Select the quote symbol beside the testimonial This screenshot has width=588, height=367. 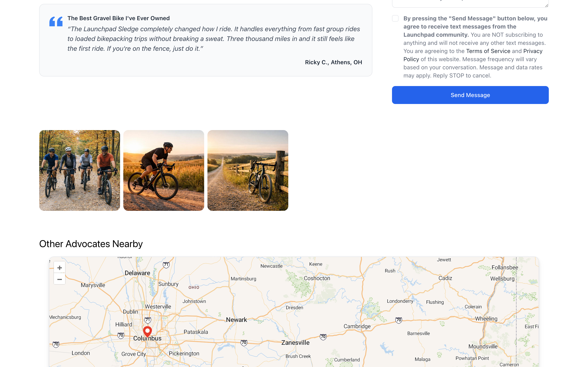56,21
